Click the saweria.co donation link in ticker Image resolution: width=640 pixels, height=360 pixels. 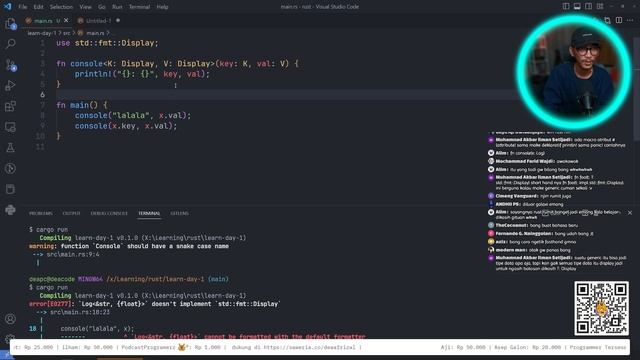pyautogui.click(x=309, y=347)
